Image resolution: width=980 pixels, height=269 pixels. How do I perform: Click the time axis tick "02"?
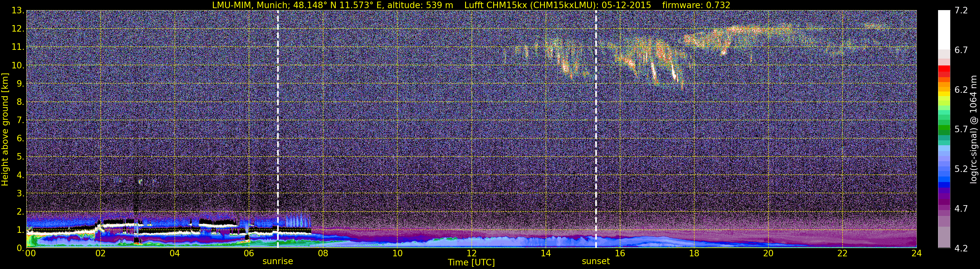pyautogui.click(x=100, y=253)
